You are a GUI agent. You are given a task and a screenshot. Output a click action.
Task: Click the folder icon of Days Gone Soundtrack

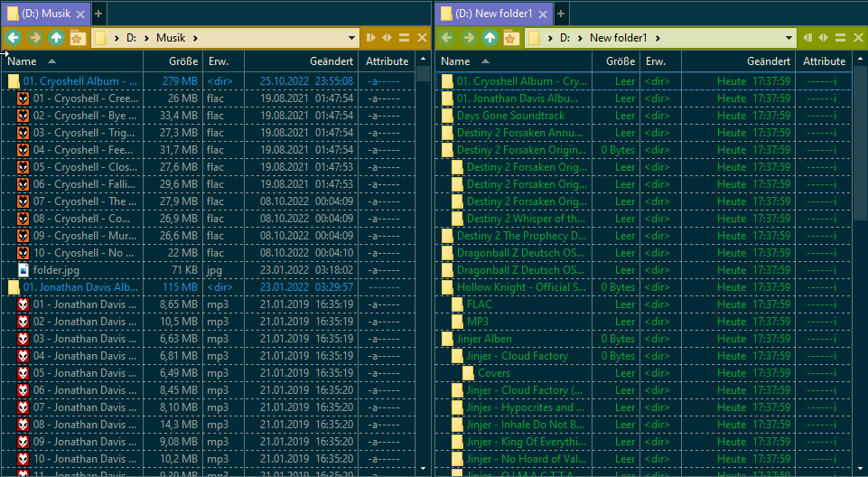click(447, 116)
